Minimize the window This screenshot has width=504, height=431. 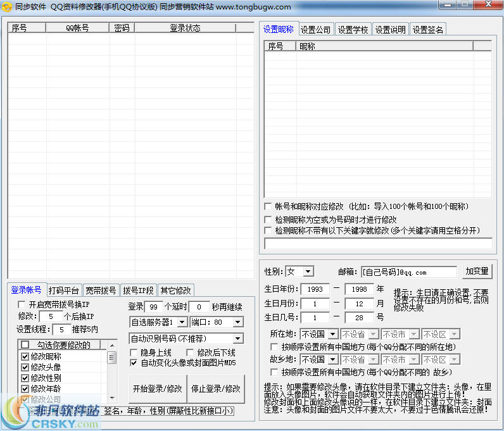click(448, 5)
